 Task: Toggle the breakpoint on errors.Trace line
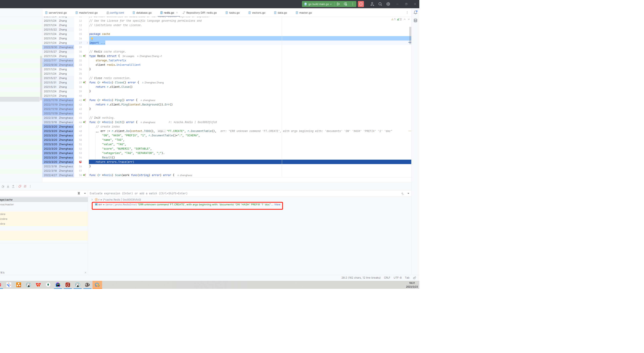(x=80, y=162)
